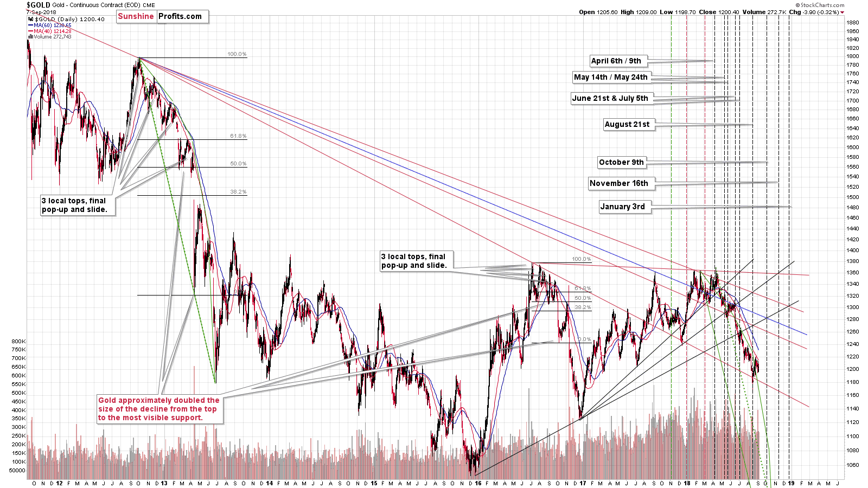The image size is (868, 488).
Task: Click the year 13 time-axis label
Action: click(164, 483)
